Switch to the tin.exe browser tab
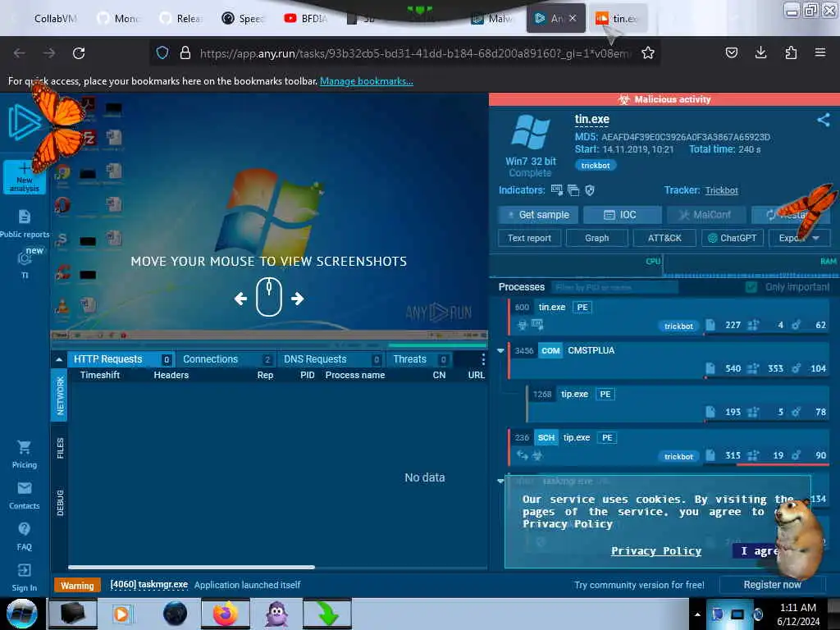The height and width of the screenshot is (630, 840). click(x=617, y=18)
